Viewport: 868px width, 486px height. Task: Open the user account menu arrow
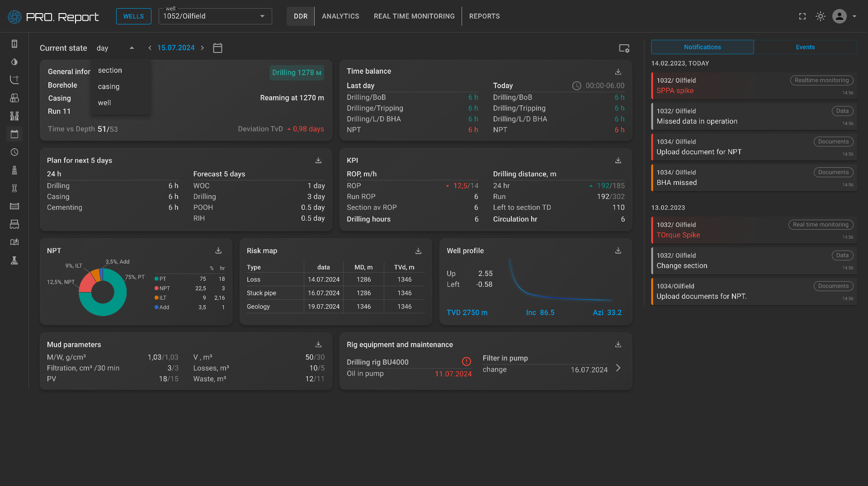click(854, 16)
